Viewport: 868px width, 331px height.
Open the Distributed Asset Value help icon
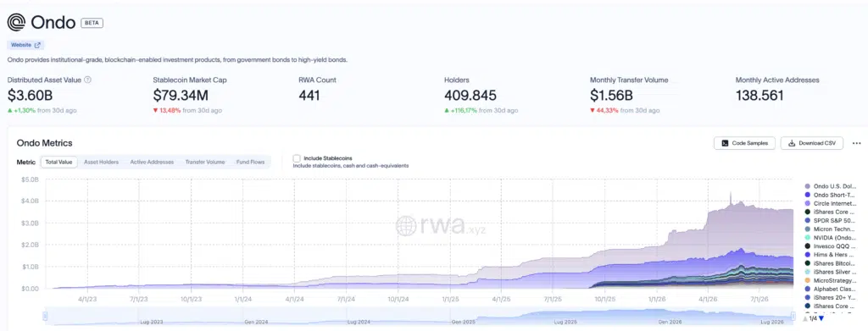tap(87, 80)
